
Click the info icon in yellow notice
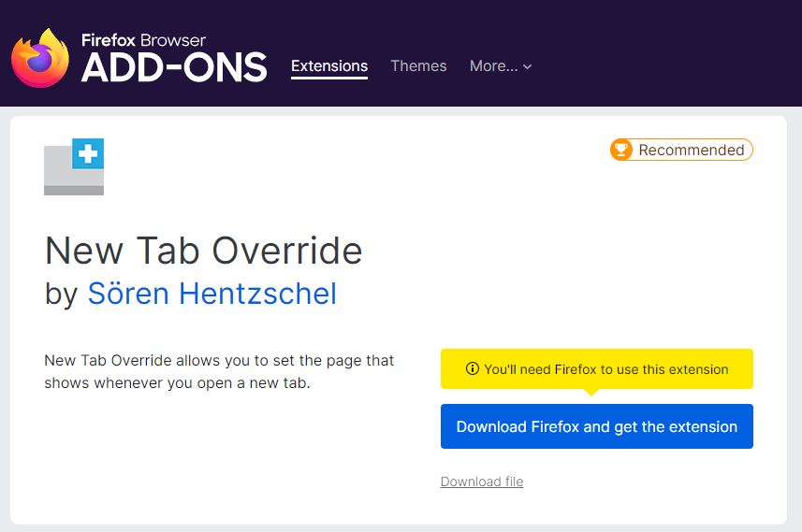pos(473,369)
